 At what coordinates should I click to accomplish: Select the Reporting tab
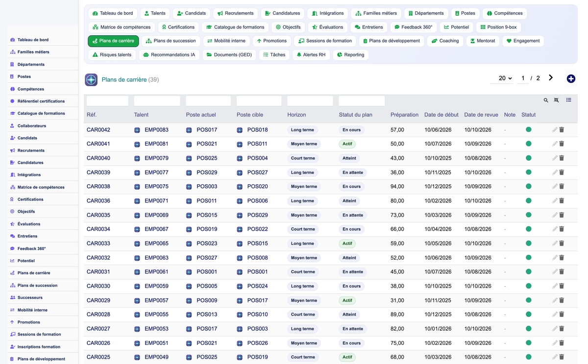[351, 55]
